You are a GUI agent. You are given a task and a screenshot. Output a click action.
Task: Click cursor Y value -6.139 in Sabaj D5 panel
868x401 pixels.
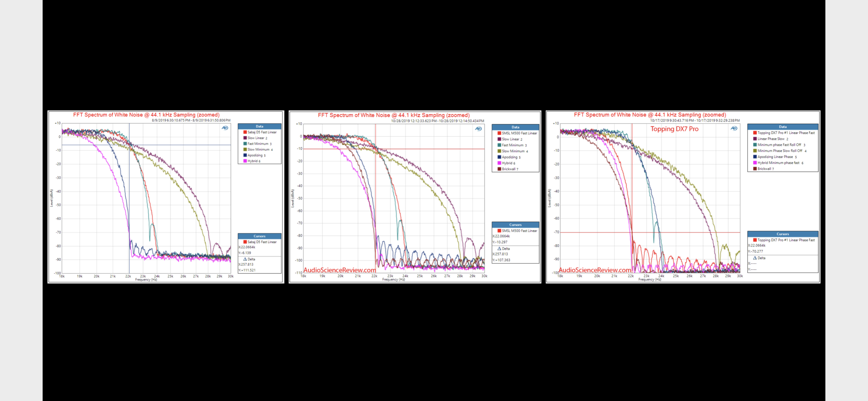245,253
